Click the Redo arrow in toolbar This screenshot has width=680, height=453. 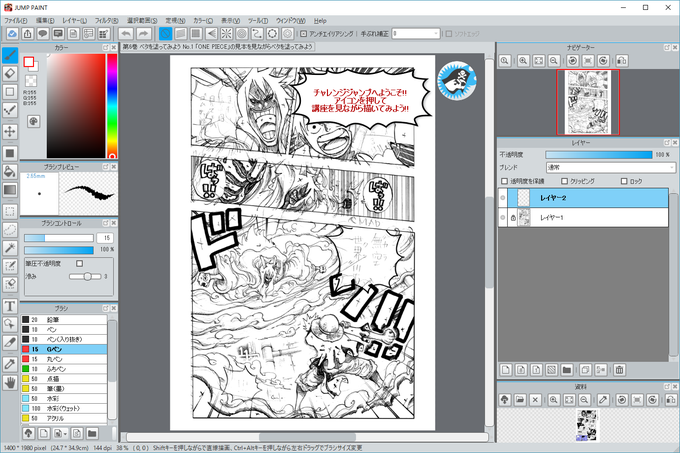(144, 33)
